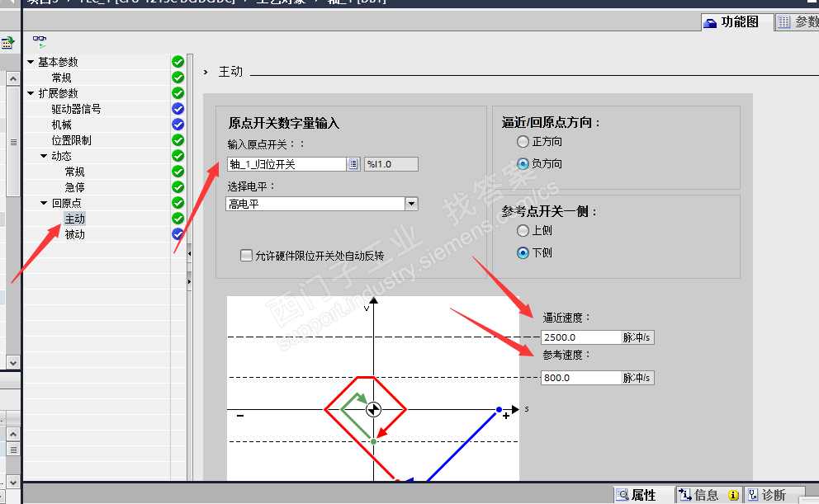Switch to the 参数 view tab
This screenshot has width=819, height=504.
pyautogui.click(x=797, y=22)
